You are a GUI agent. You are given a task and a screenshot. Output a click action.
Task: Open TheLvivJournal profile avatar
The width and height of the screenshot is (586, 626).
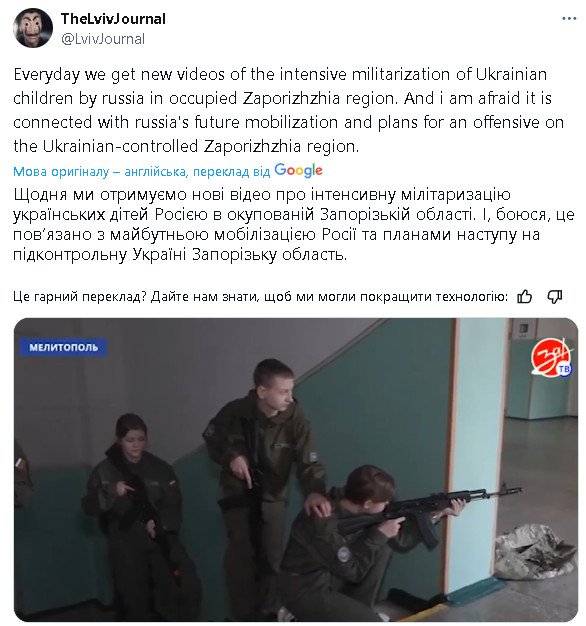pos(32,28)
